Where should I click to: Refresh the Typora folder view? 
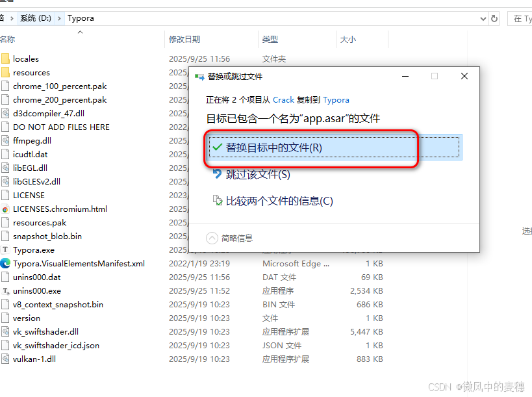[x=494, y=18]
